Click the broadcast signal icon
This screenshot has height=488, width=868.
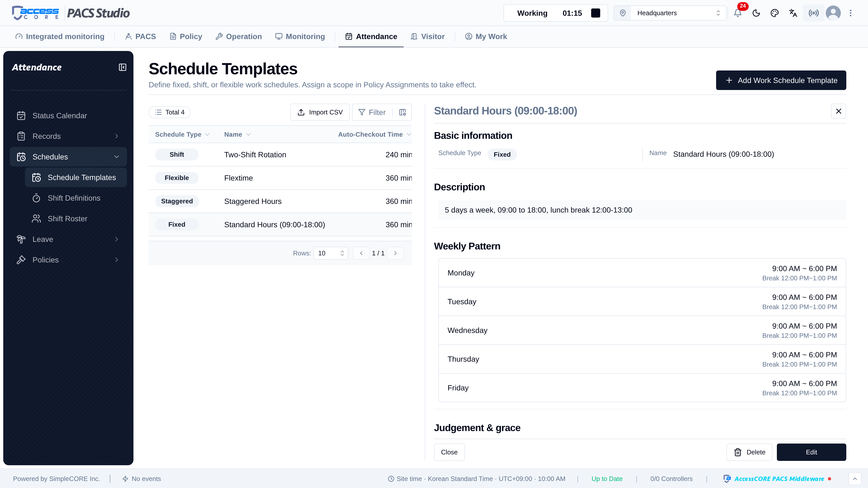coord(813,13)
